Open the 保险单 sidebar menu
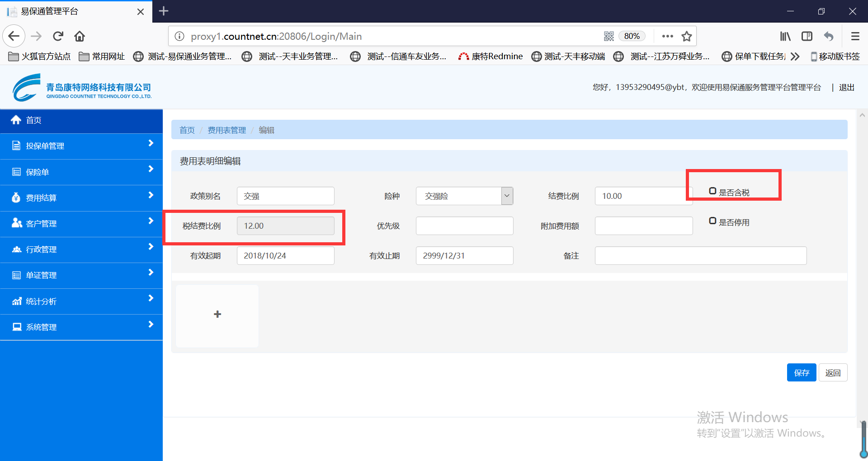The height and width of the screenshot is (461, 868). pyautogui.click(x=81, y=172)
